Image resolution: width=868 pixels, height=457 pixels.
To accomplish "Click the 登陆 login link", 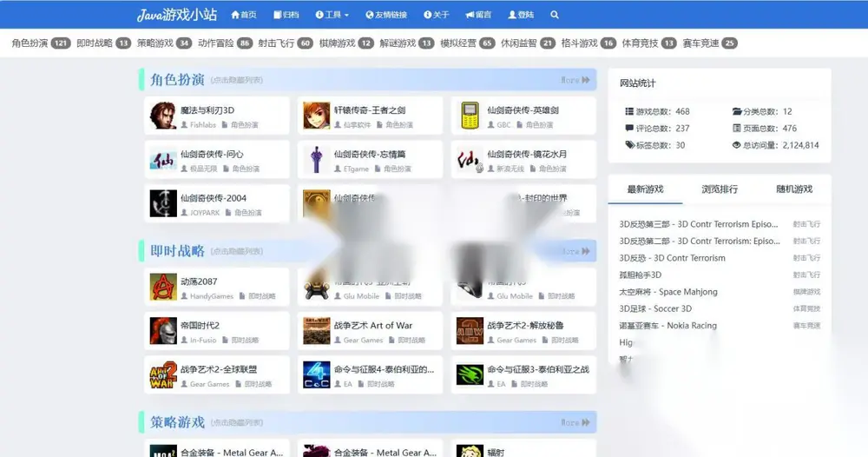I will click(521, 15).
